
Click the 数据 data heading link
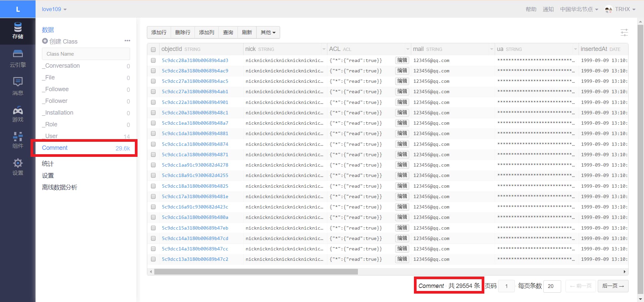click(48, 30)
